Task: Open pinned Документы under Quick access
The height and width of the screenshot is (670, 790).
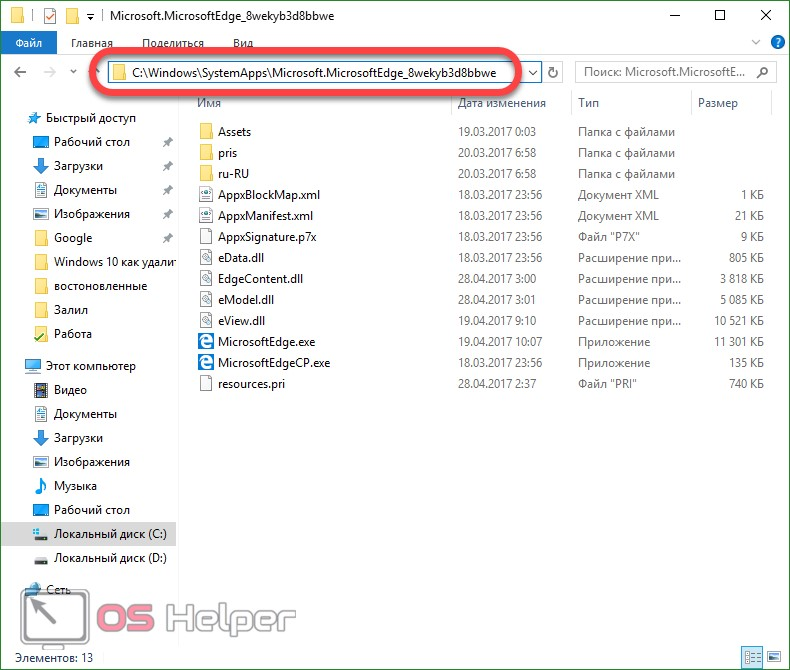Action: (85, 190)
